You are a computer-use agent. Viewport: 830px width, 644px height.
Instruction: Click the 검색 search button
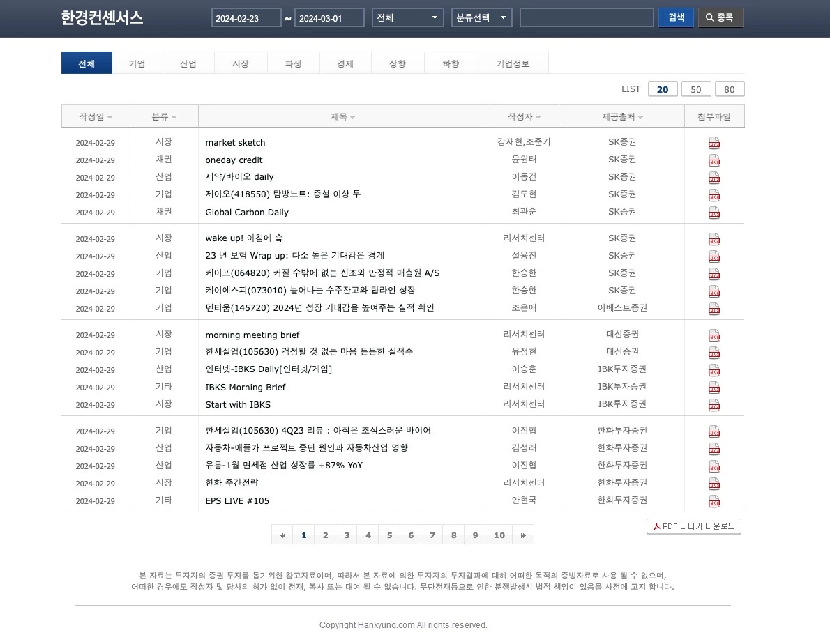click(675, 17)
